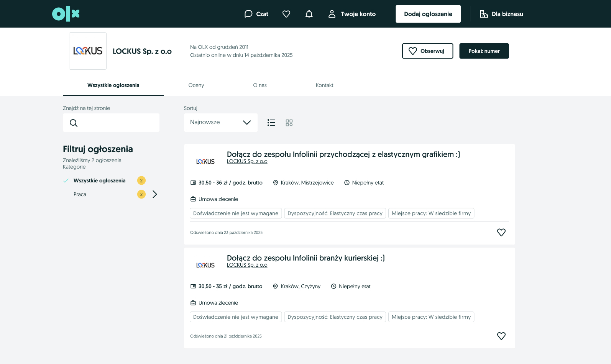This screenshot has height=364, width=611.
Task: Click Dyspozycyjność tag in Czyżyny listing
Action: (335, 317)
